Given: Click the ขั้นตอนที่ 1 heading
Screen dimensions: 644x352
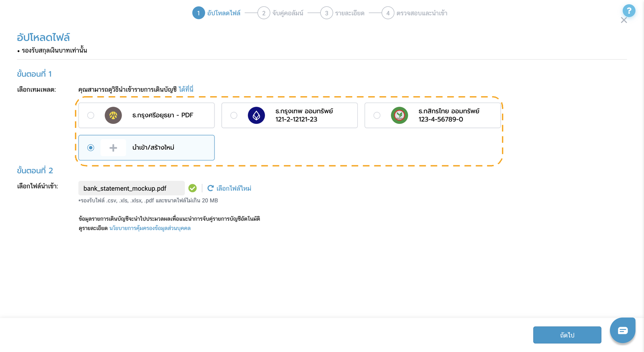Looking at the screenshot, I should [34, 74].
